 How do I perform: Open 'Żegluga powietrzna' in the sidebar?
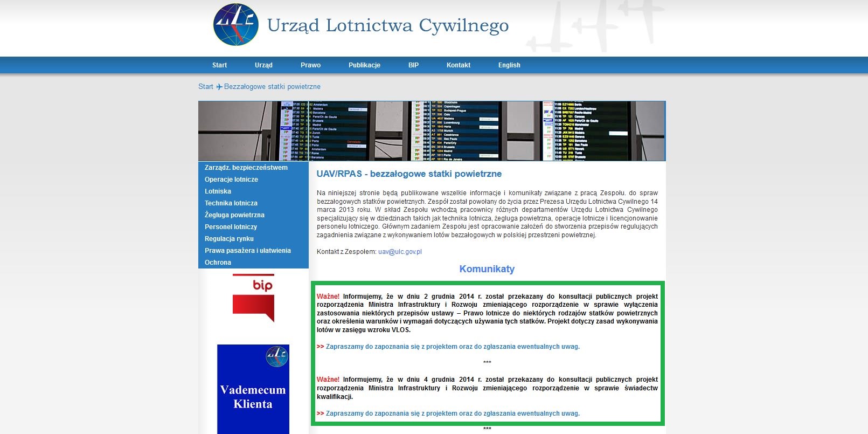pyautogui.click(x=234, y=215)
